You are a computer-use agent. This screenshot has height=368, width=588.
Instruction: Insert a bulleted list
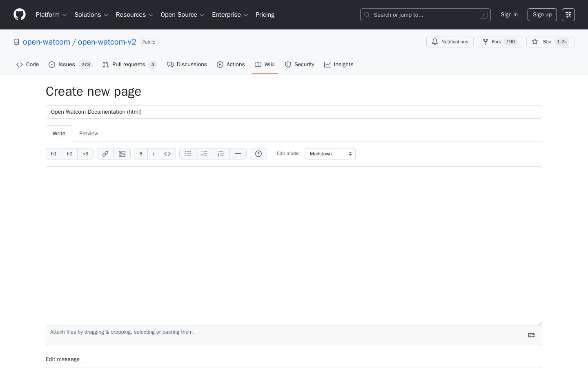(x=188, y=154)
